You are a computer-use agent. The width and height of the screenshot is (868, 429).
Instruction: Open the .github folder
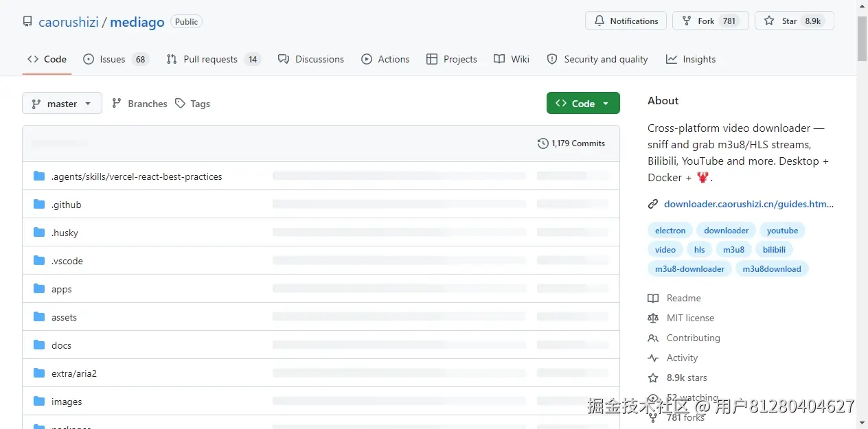pos(66,205)
